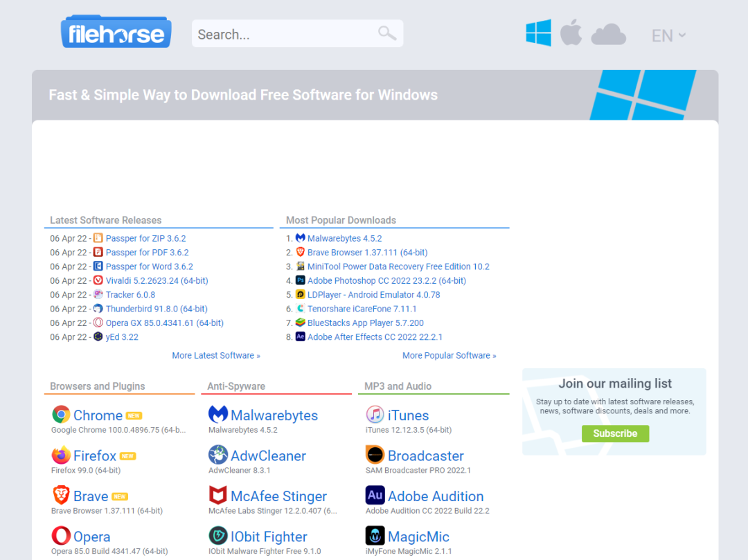Click the Chrome browser icon
This screenshot has height=560, width=748.
[61, 415]
